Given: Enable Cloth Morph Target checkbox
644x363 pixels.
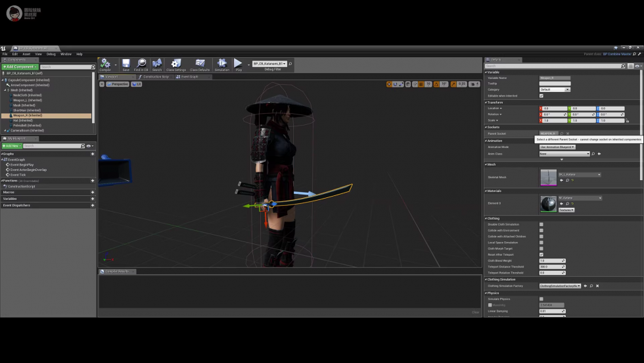Looking at the screenshot, I should (541, 249).
